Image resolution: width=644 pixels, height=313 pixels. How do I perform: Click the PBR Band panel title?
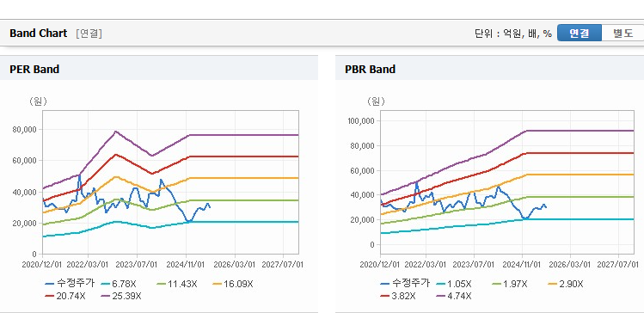click(x=371, y=70)
